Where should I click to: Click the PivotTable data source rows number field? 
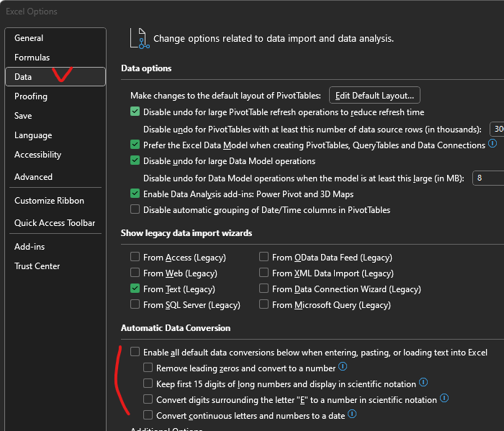click(x=497, y=129)
